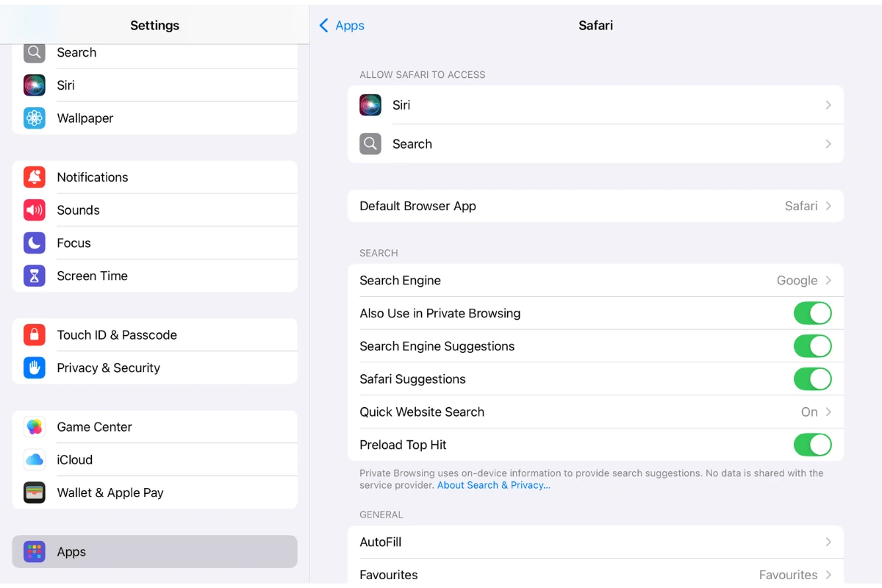Open Quick Website Search chevron
This screenshot has height=588, width=882.
[828, 412]
